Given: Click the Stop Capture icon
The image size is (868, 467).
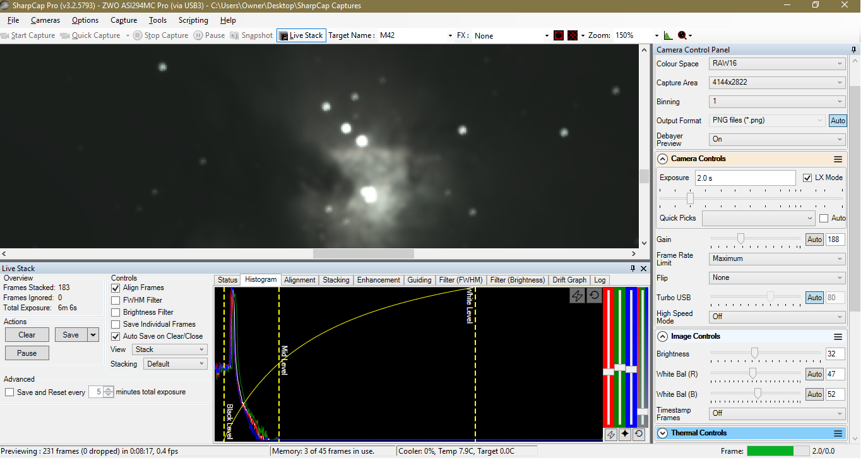Looking at the screenshot, I should [x=138, y=35].
